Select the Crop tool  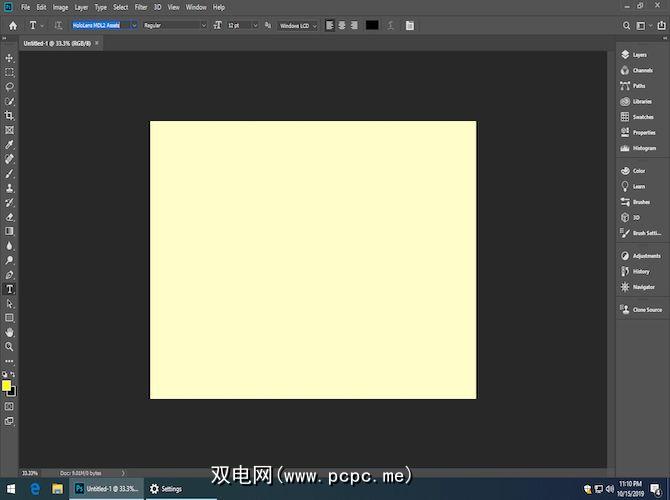pos(10,116)
